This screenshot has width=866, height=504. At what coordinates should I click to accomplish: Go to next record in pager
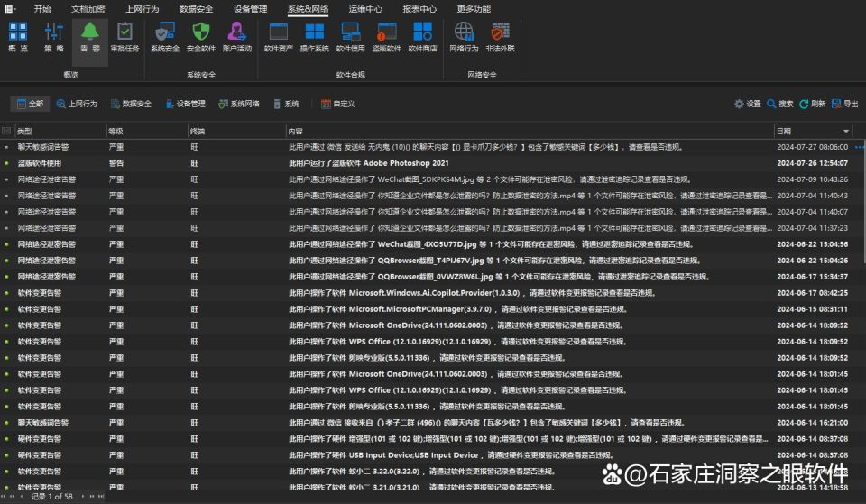(x=83, y=496)
